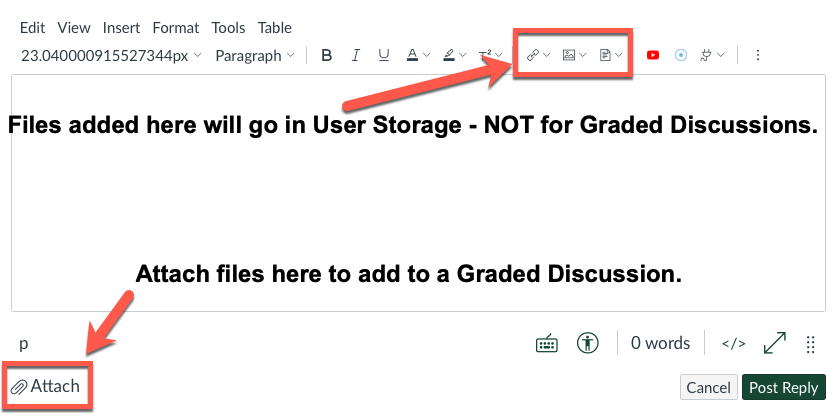
Task: Switch to HTML code editor view
Action: coord(733,344)
